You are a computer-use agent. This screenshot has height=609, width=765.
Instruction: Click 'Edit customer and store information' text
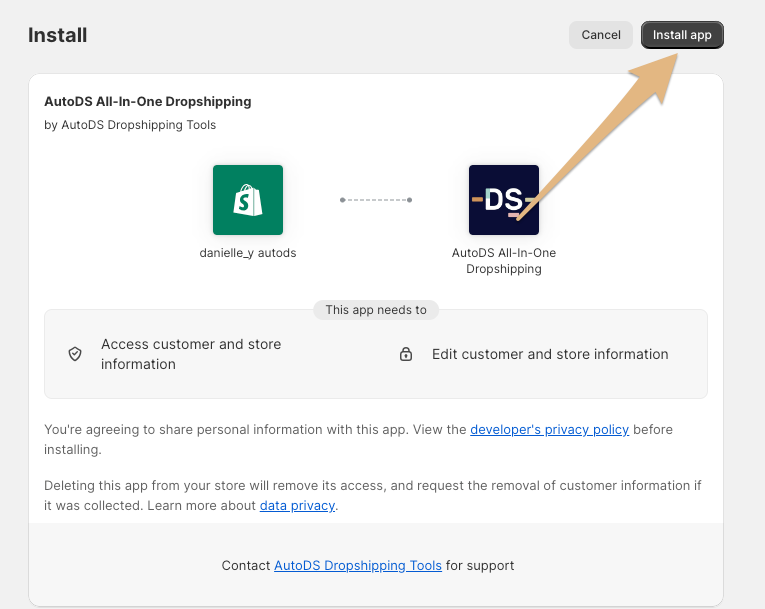[550, 354]
